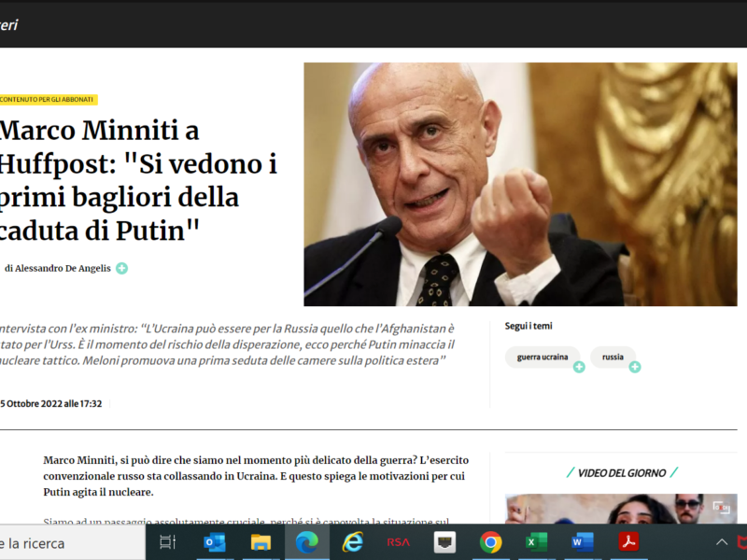Viewport: 747px width, 560px height.
Task: Follow the 'guerra ucraina' topic plus icon
Action: pos(579,367)
